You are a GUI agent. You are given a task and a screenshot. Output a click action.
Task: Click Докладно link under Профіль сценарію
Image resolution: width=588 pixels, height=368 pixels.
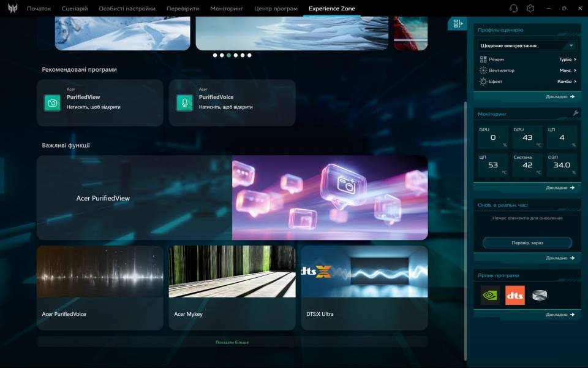(560, 96)
